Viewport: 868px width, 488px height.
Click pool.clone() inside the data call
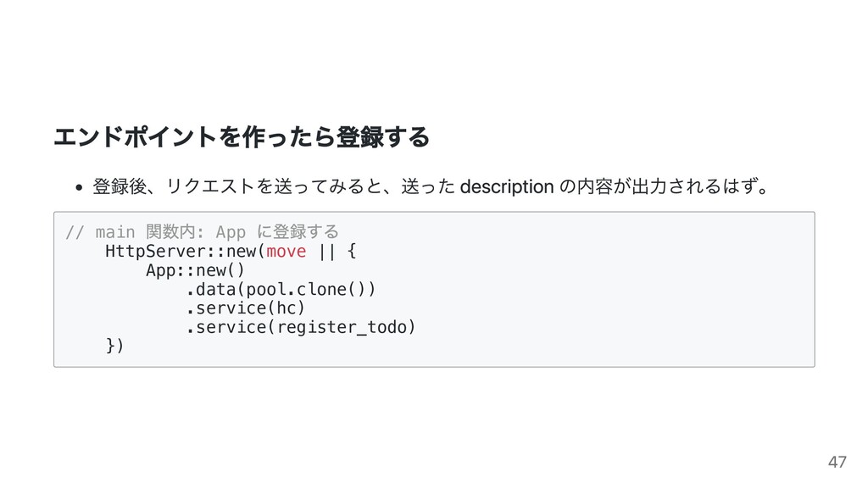coord(306,289)
